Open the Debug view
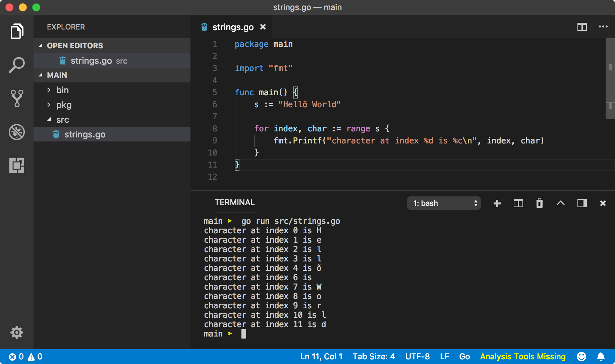 tap(16, 132)
